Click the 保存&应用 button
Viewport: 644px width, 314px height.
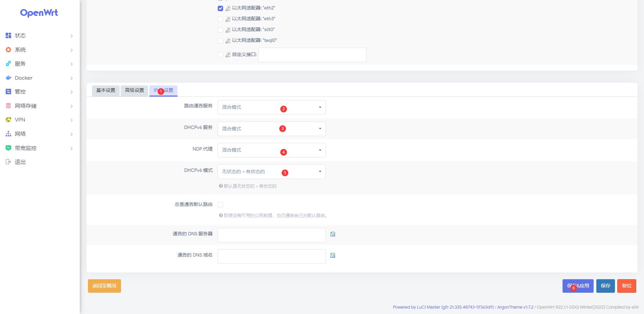(578, 286)
